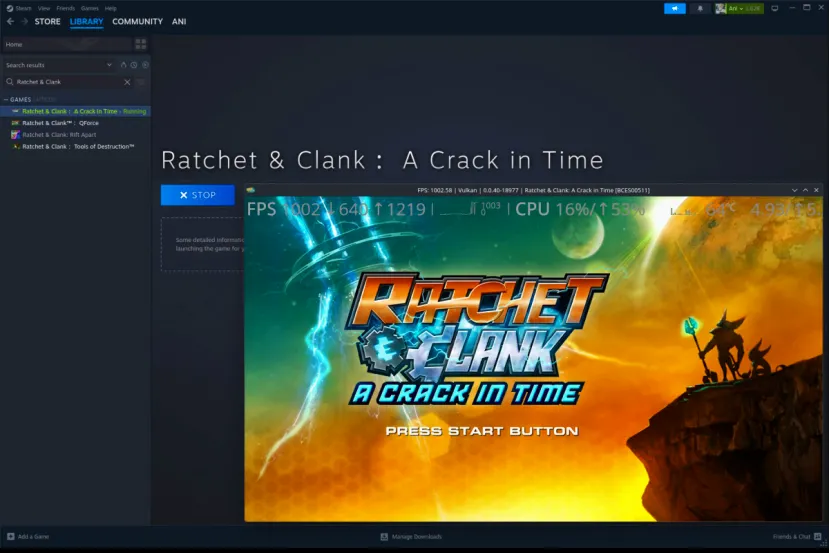Switch to the LIBRARY tab

click(86, 22)
